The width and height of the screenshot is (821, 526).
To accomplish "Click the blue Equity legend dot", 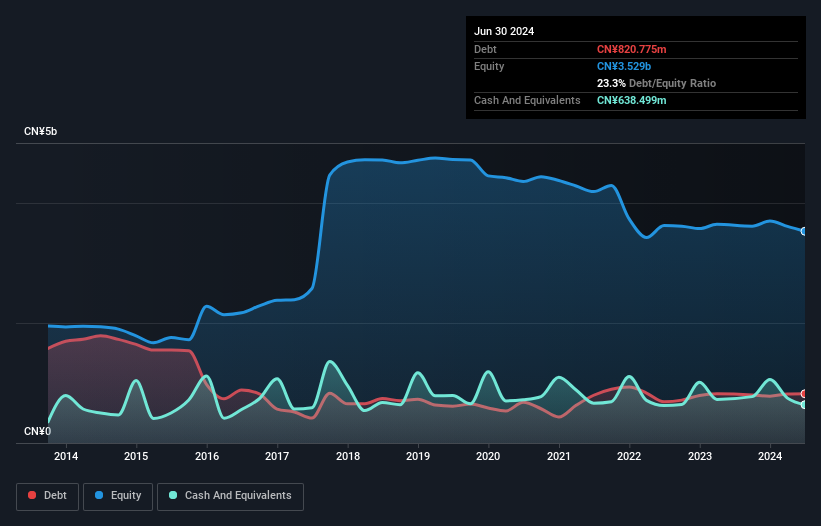I will (x=99, y=495).
